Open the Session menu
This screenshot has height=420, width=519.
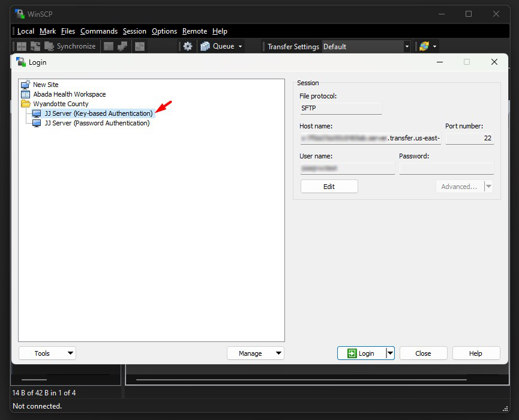coord(134,31)
